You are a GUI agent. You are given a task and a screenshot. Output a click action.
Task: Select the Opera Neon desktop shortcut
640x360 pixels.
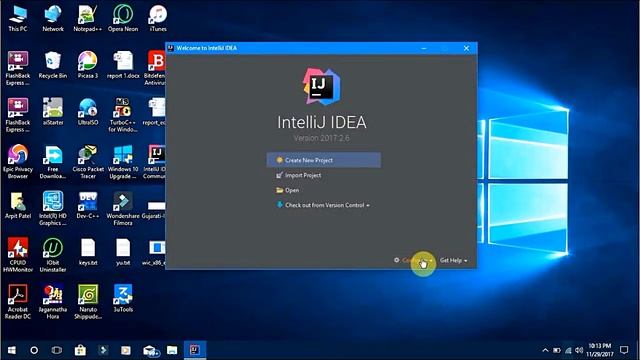click(x=123, y=18)
